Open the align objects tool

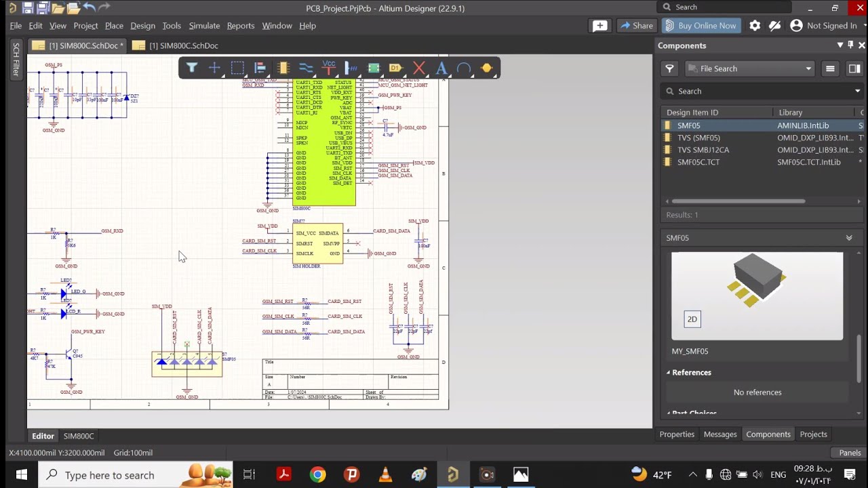(x=260, y=68)
